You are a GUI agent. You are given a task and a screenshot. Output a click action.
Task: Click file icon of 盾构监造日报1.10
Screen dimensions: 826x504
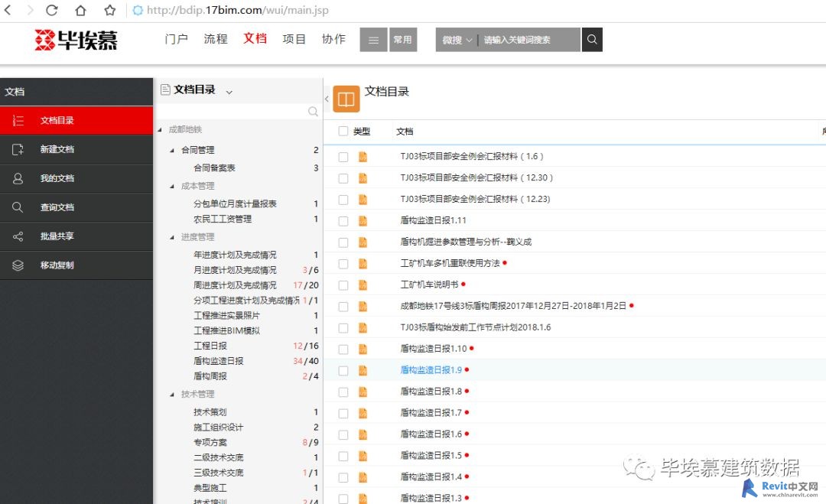(363, 349)
